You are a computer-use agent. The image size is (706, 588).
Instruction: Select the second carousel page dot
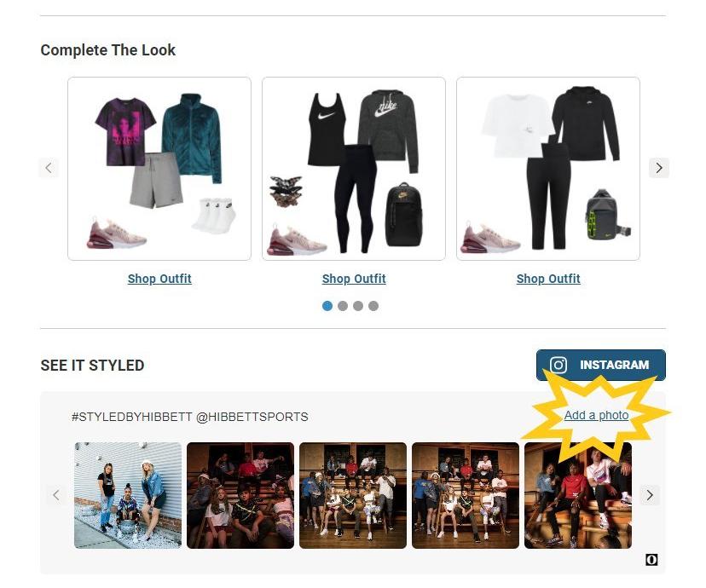[x=343, y=306]
